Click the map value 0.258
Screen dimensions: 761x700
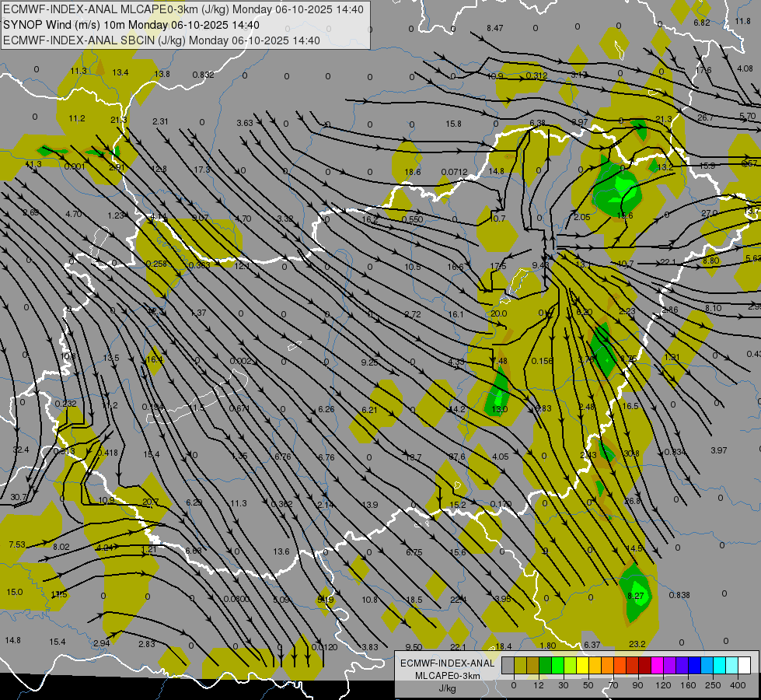(x=156, y=264)
